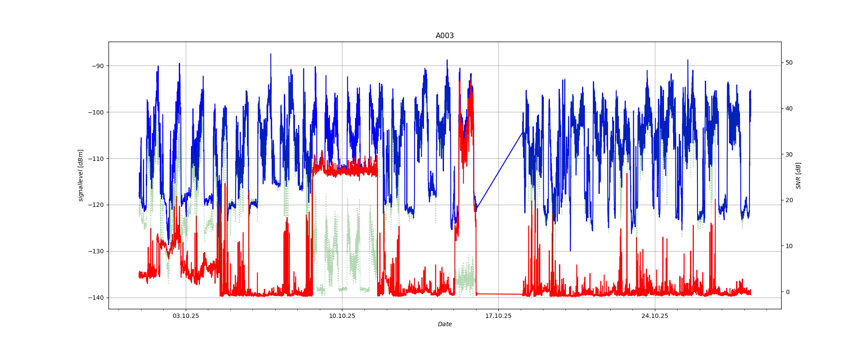Select the 20 tick on SNR axis
Screen dimensions: 868x347
[789, 200]
